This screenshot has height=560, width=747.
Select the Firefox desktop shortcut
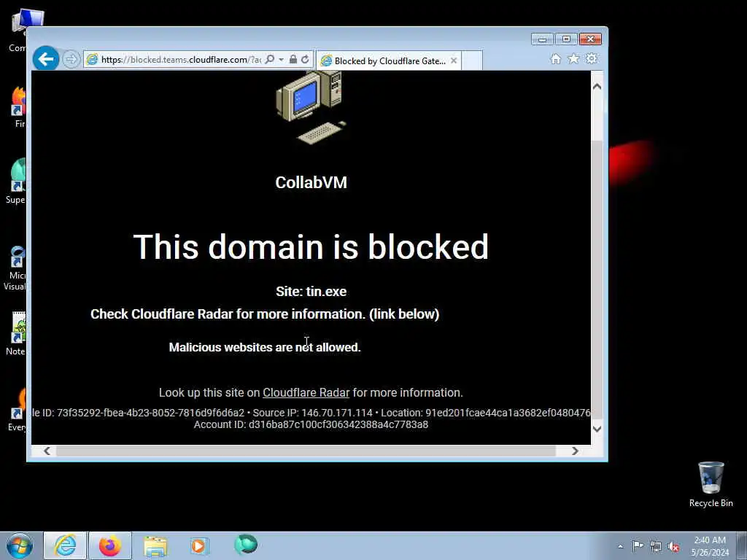tap(19, 107)
